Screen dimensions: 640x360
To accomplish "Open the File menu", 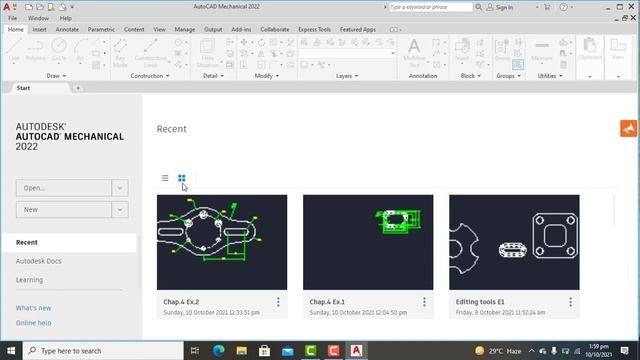I will [x=13, y=18].
